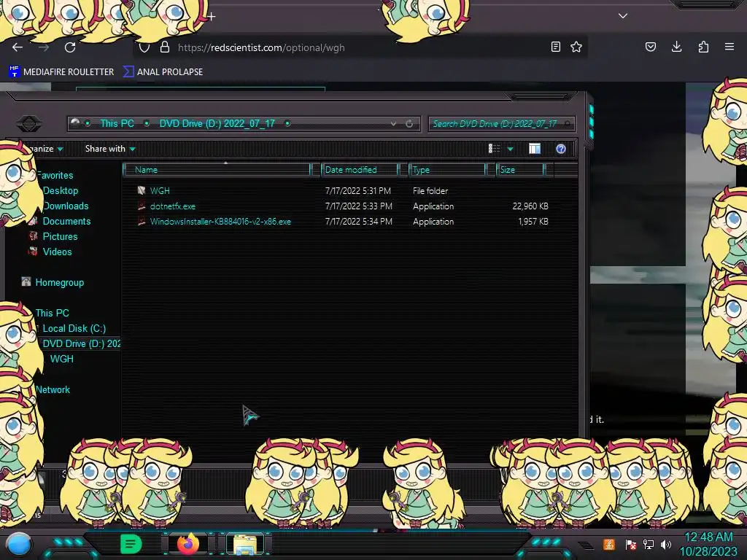Open the Share with menu
Screen dimensions: 747x560
point(110,149)
